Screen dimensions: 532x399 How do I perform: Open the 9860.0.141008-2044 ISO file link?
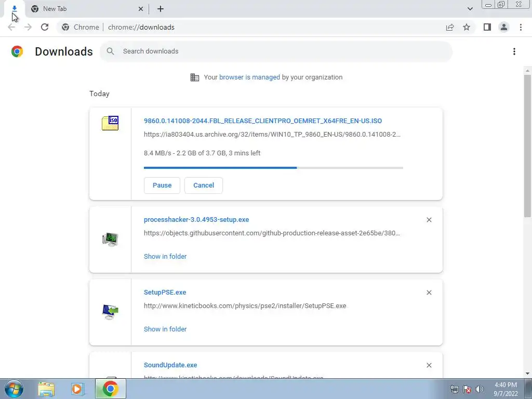click(x=263, y=121)
